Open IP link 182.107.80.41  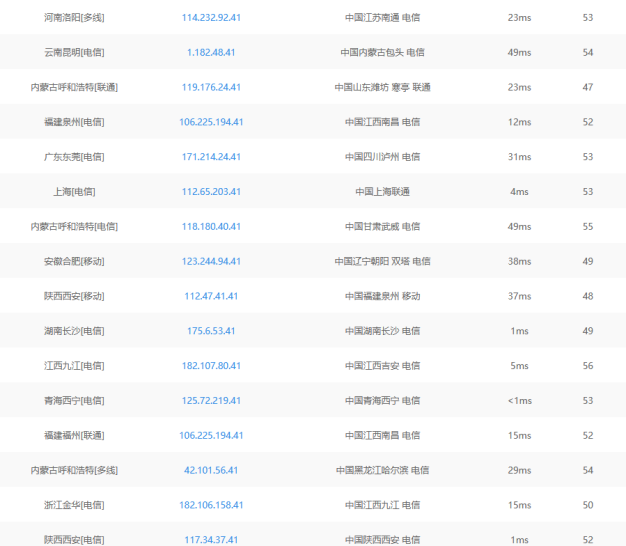click(x=211, y=366)
